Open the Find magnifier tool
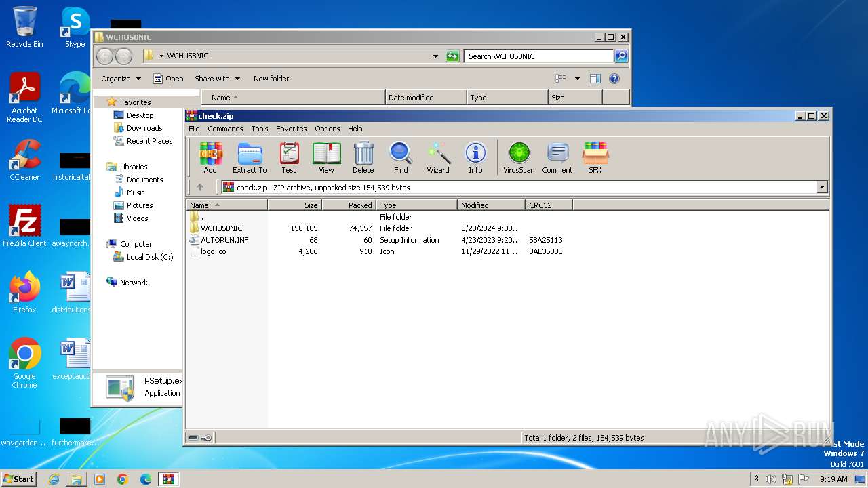The image size is (868, 488). click(401, 158)
